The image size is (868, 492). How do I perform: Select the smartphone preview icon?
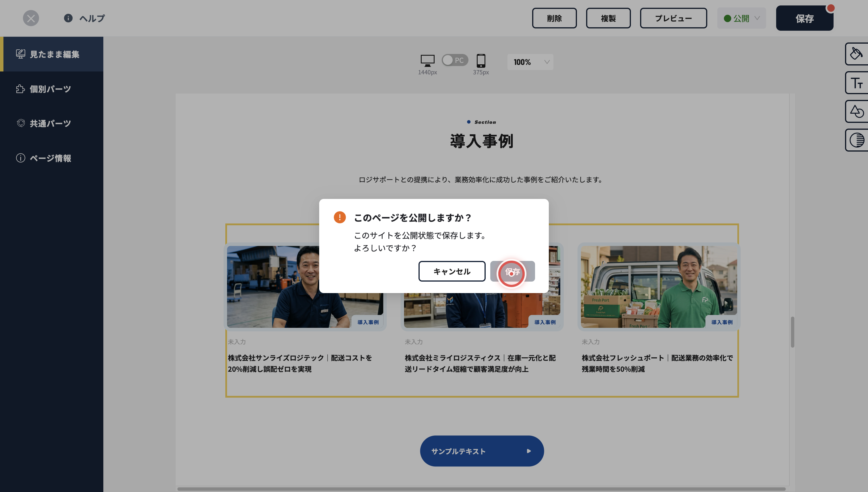[481, 61]
